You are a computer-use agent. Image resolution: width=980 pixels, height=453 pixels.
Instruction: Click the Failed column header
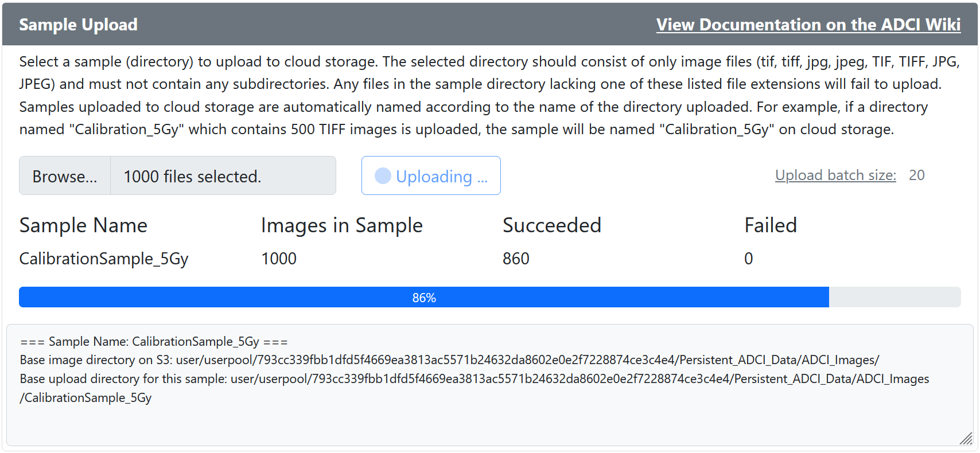coord(771,225)
